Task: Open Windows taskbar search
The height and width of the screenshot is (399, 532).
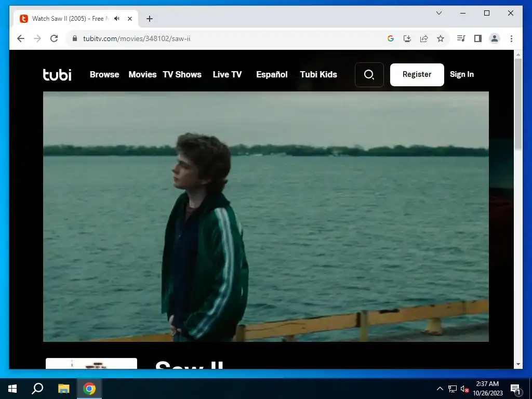Action: [x=37, y=389]
